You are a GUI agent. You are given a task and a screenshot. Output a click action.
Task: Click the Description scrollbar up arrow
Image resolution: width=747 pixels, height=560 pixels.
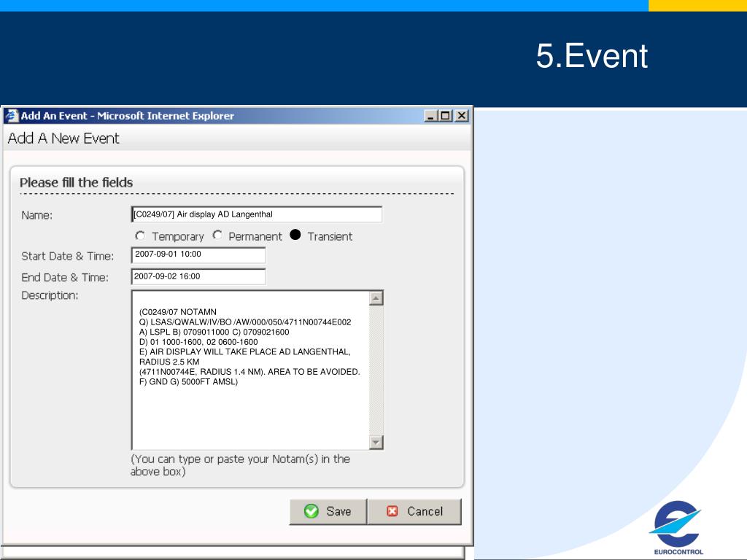376,298
